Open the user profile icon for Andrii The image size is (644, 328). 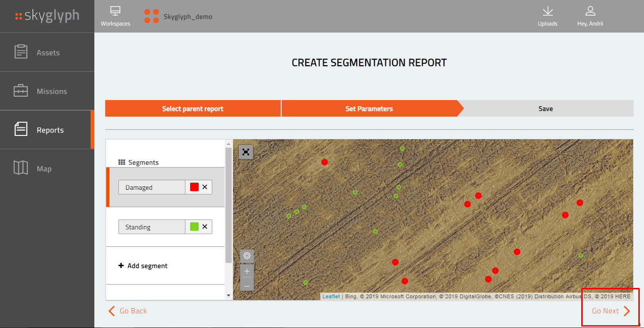590,11
